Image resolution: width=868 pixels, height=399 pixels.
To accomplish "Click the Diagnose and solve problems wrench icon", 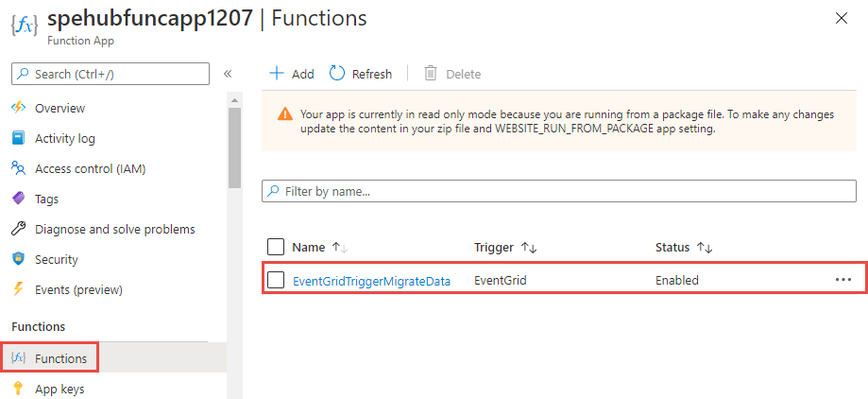I will pyautogui.click(x=18, y=230).
